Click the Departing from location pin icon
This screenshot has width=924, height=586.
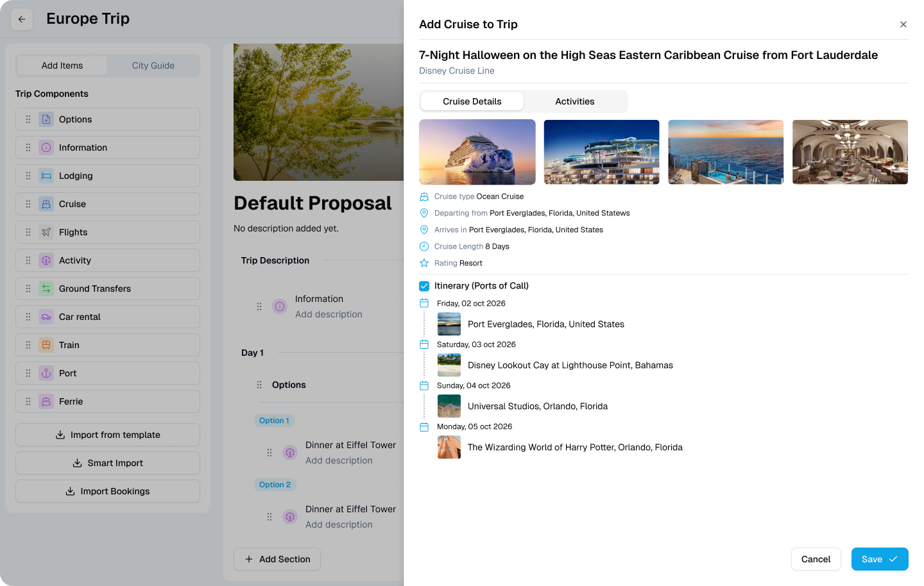pos(424,213)
